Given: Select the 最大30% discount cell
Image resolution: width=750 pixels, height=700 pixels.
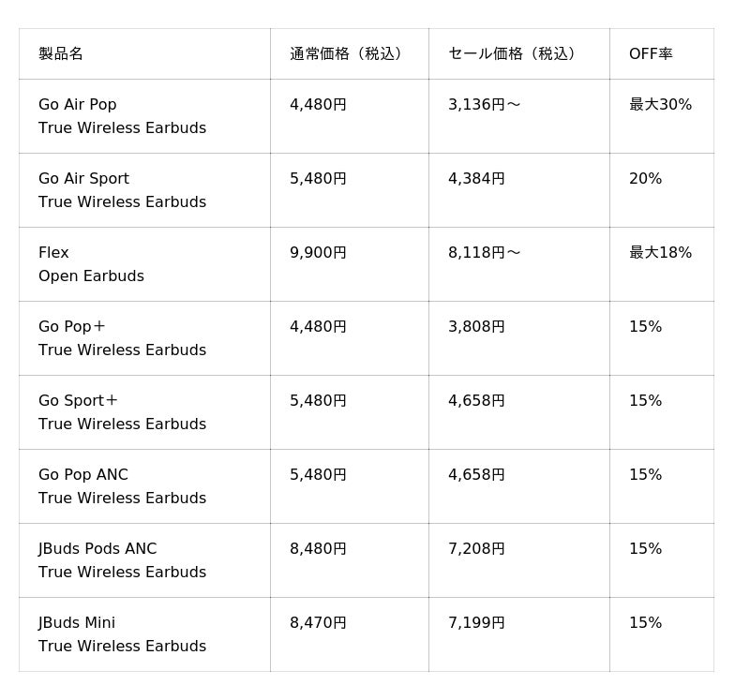Looking at the screenshot, I should click(660, 105).
